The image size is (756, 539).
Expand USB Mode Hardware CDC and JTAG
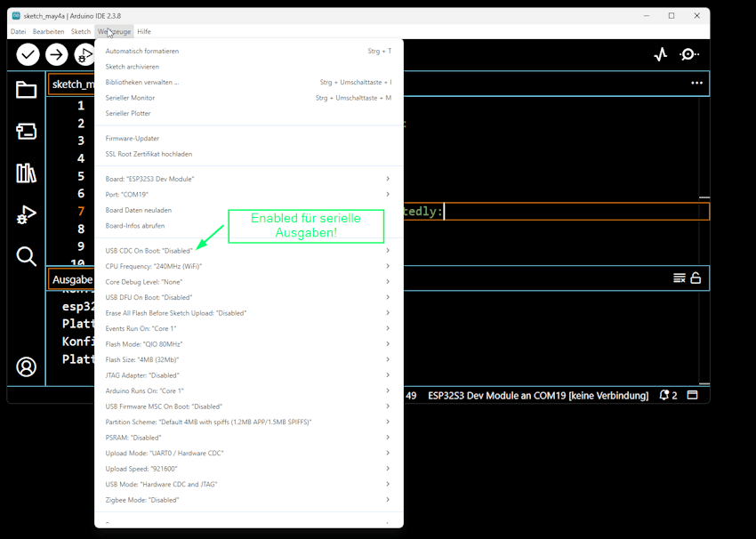249,484
